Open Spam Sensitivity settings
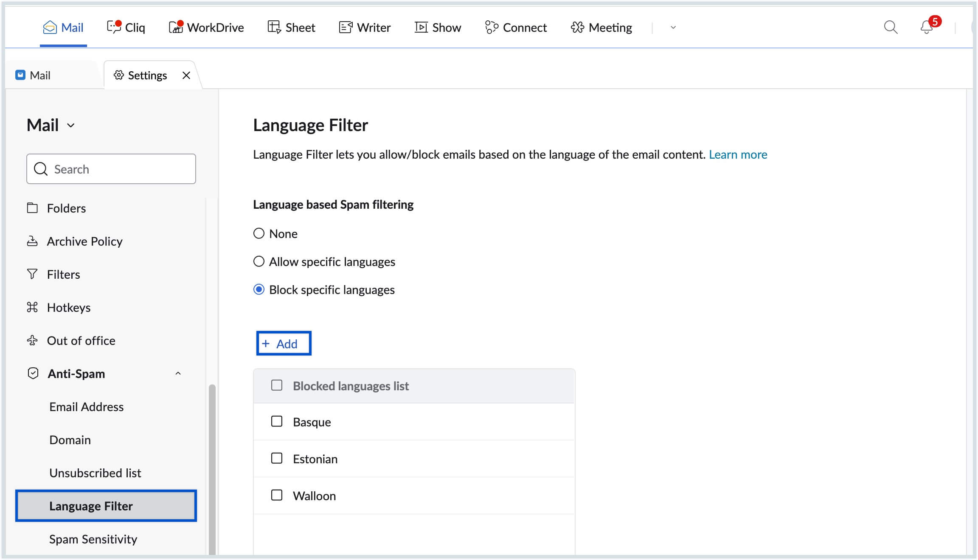 pos(93,539)
